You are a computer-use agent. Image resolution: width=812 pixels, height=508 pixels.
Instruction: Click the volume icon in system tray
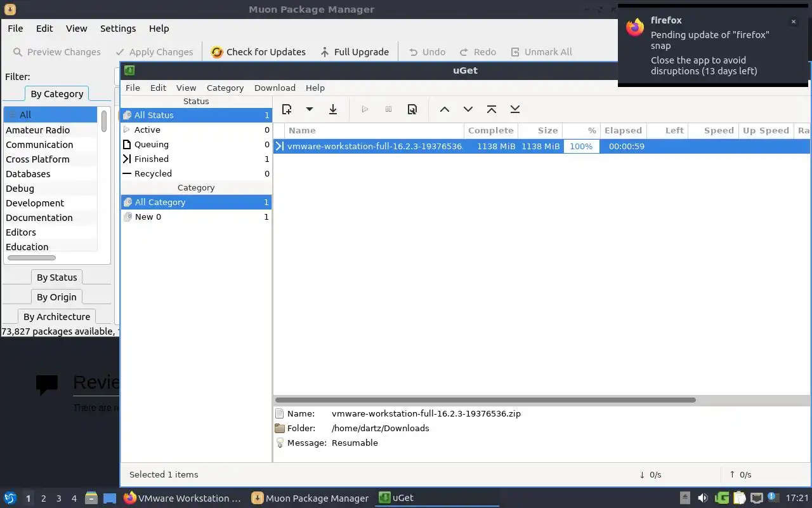coord(703,498)
